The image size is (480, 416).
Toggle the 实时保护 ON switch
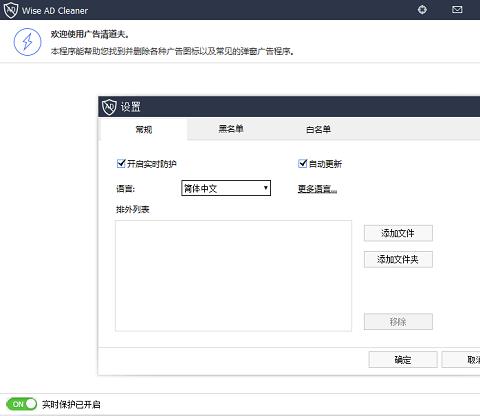21,404
